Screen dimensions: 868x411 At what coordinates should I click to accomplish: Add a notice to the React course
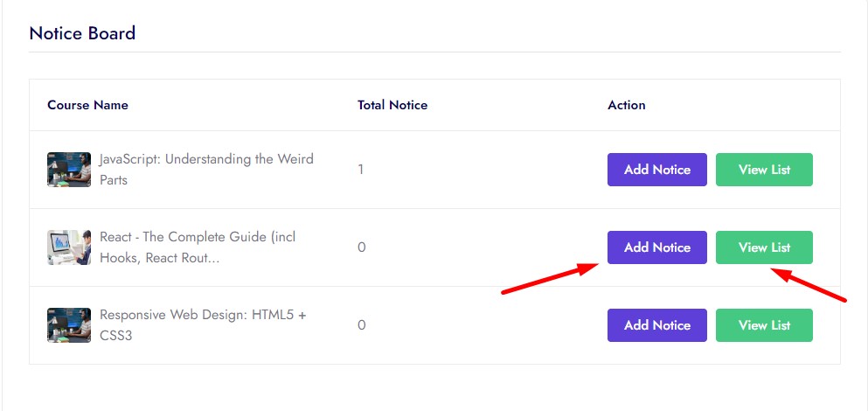656,247
